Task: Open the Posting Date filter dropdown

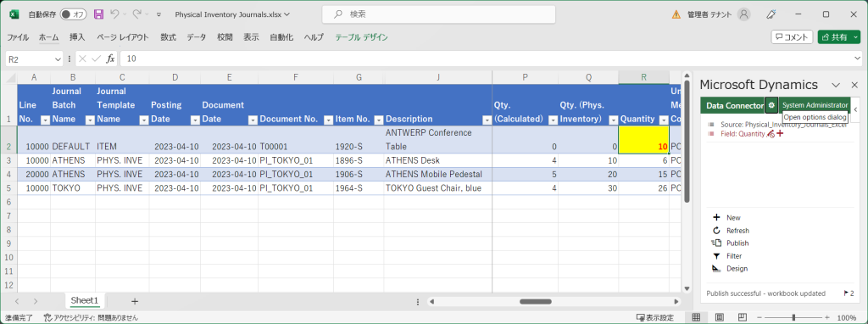Action: [195, 120]
